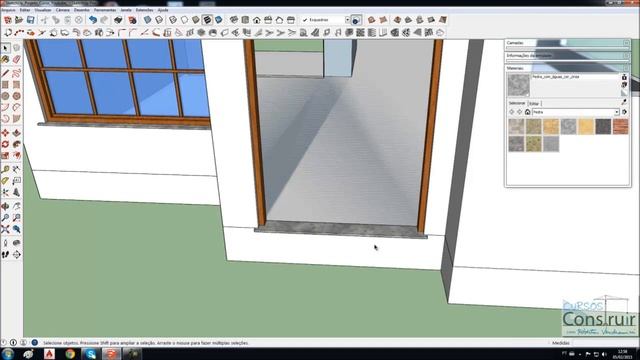Select the Zoom magnifier tool

5,218
